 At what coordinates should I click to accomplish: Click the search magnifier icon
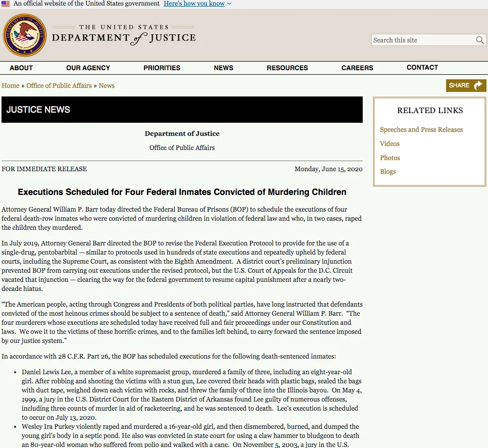(x=479, y=40)
